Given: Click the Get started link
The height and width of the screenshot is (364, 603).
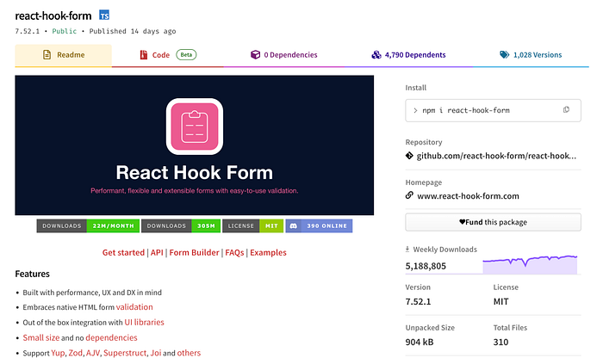Looking at the screenshot, I should click(123, 253).
